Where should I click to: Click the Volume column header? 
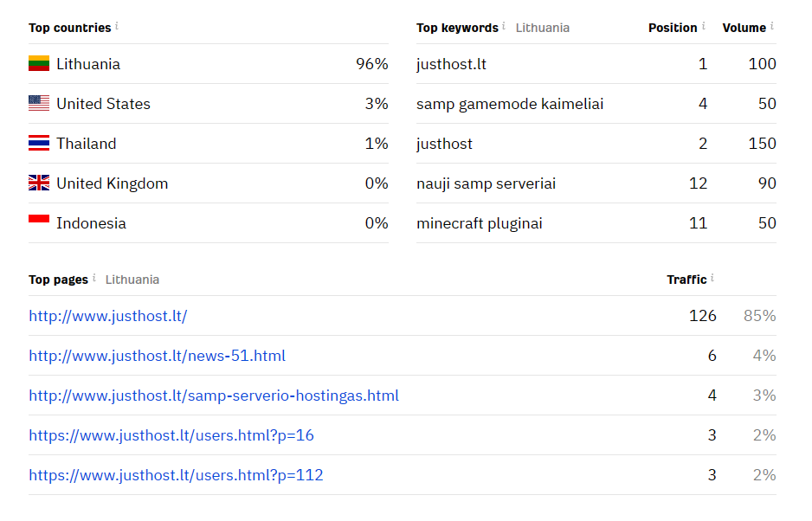tap(744, 28)
